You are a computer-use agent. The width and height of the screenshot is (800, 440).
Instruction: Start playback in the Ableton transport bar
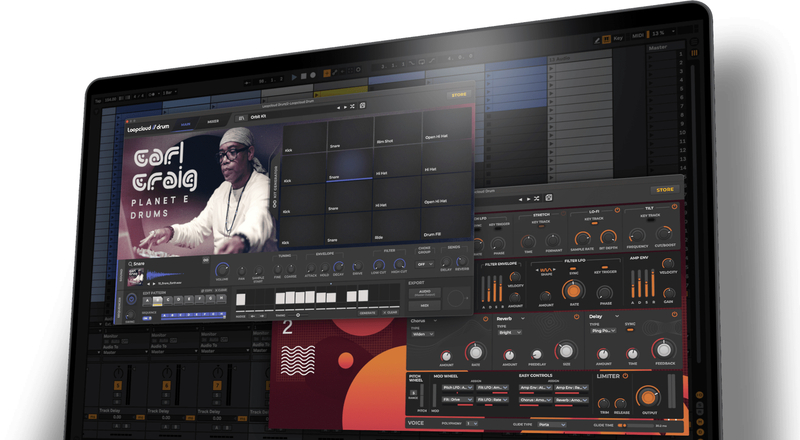pyautogui.click(x=294, y=78)
